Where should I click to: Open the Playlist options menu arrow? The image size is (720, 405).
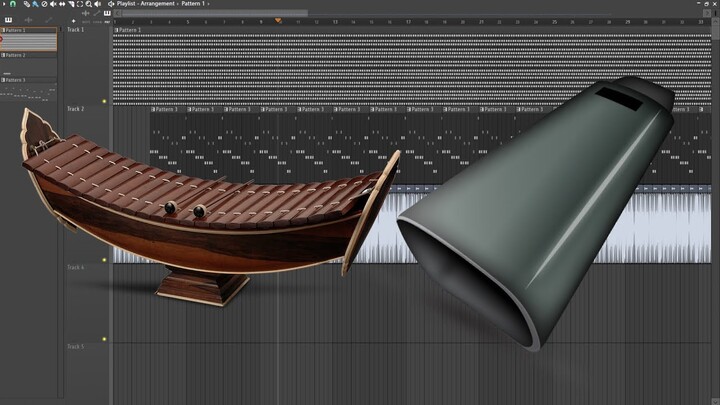pyautogui.click(x=4, y=4)
